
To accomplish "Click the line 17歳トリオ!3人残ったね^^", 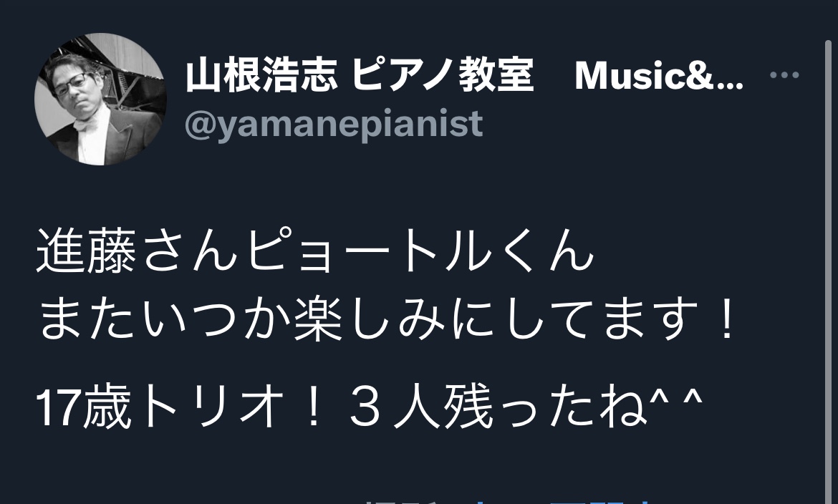I will click(x=369, y=407).
